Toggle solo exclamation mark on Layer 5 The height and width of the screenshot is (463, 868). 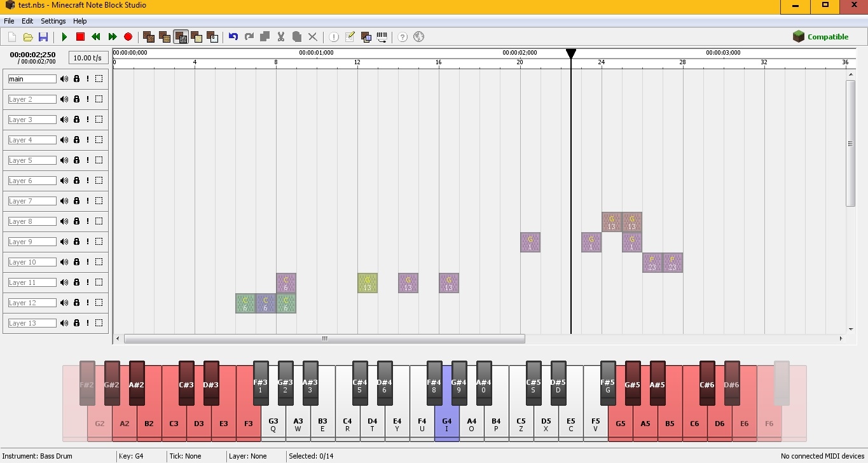[88, 160]
